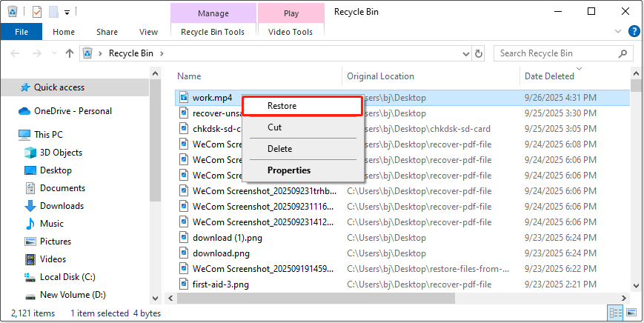Click the work.mp4 file icon
This screenshot has height=323, width=644.
(184, 98)
